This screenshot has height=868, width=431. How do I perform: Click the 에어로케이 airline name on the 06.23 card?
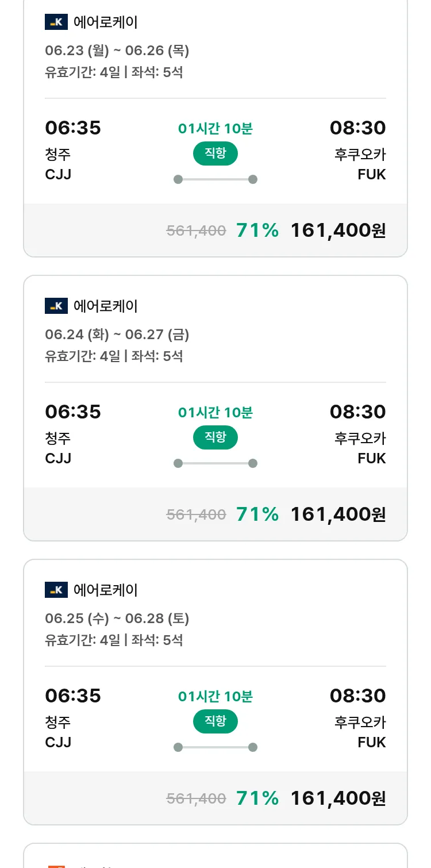(106, 22)
